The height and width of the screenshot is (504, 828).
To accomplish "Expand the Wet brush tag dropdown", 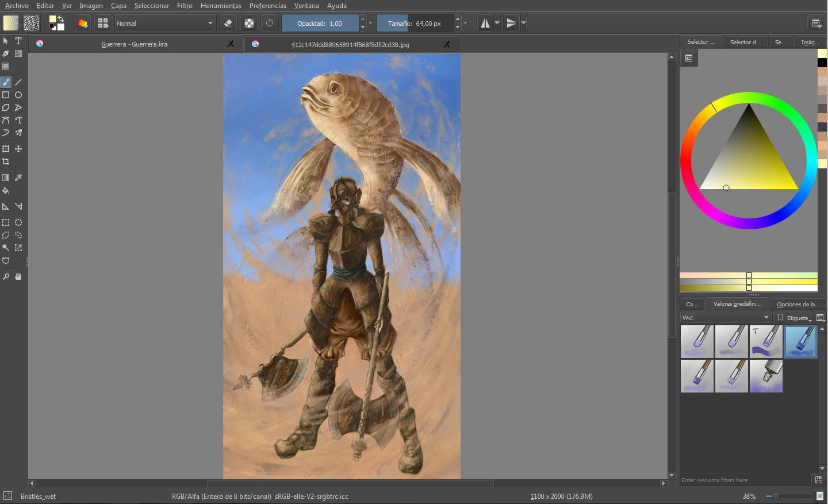I will 726,318.
